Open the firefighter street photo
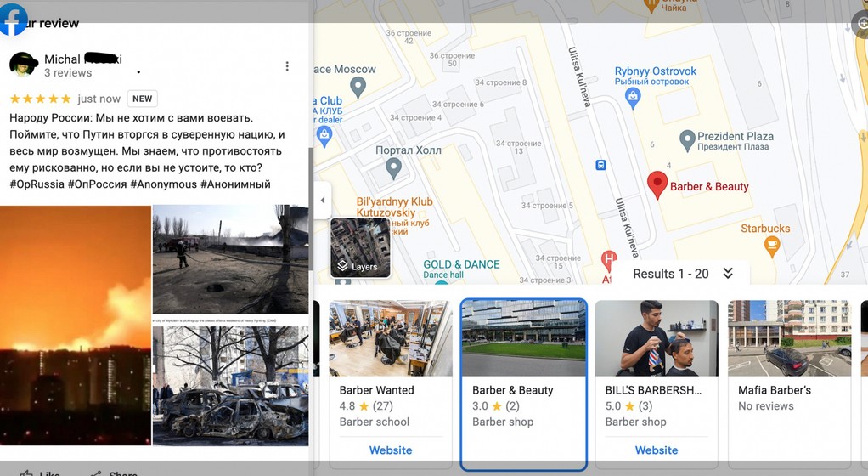 click(230, 259)
